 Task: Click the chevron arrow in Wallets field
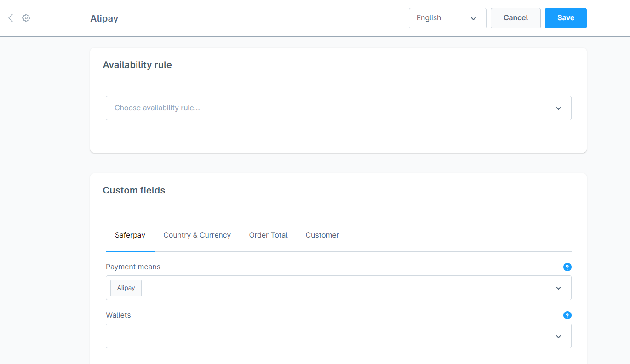tap(558, 336)
